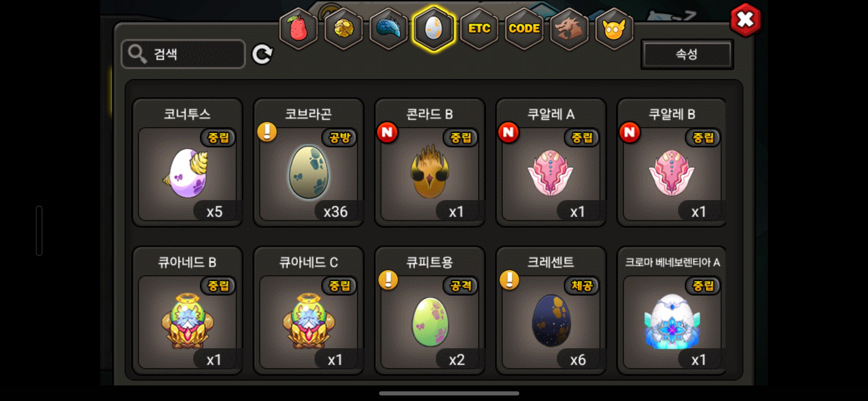868x401 pixels.
Task: Tap the 쿠알레 A pink egg
Action: (551, 162)
